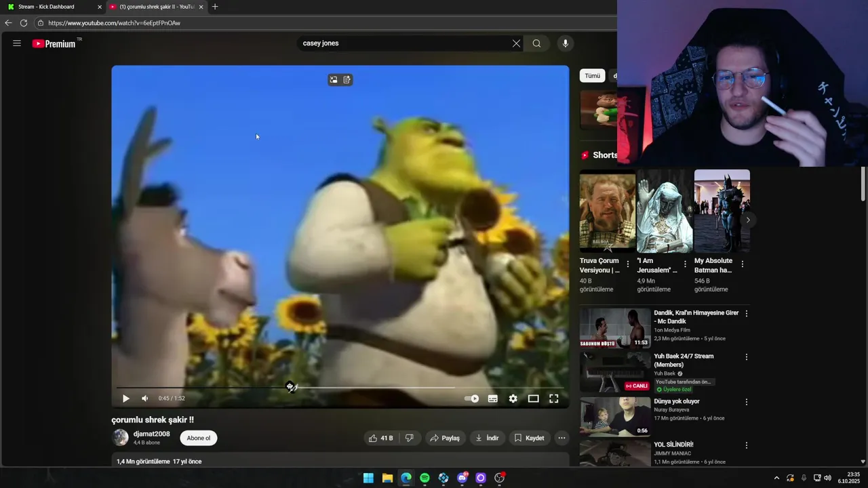Image resolution: width=868 pixels, height=488 pixels.
Task: Download the video with İndir
Action: tap(487, 438)
